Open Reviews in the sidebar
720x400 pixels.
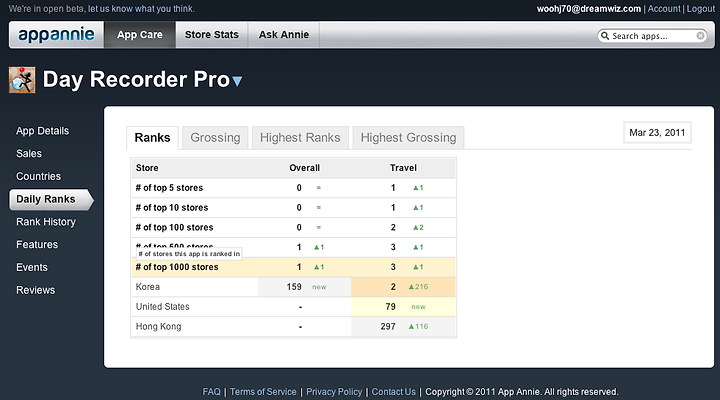[x=36, y=290]
